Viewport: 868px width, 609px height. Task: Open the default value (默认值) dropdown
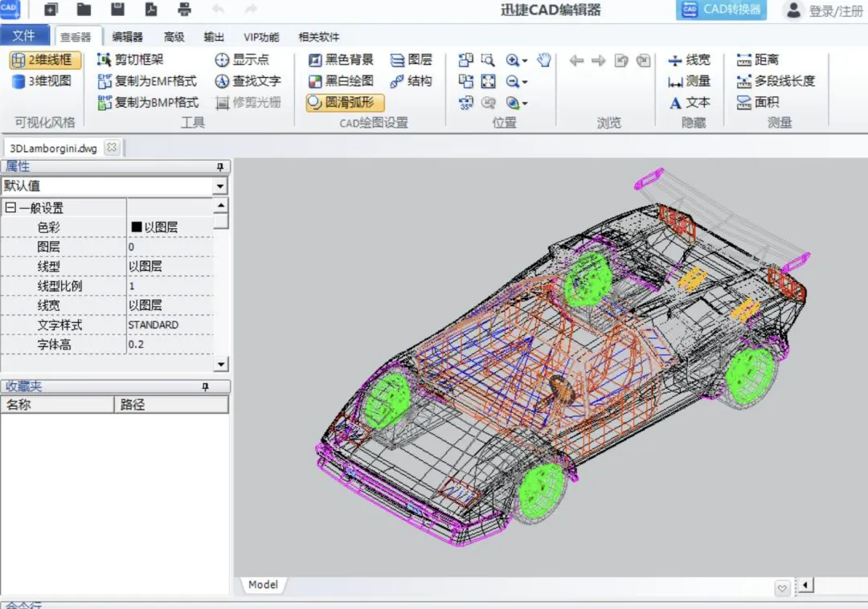[x=220, y=186]
